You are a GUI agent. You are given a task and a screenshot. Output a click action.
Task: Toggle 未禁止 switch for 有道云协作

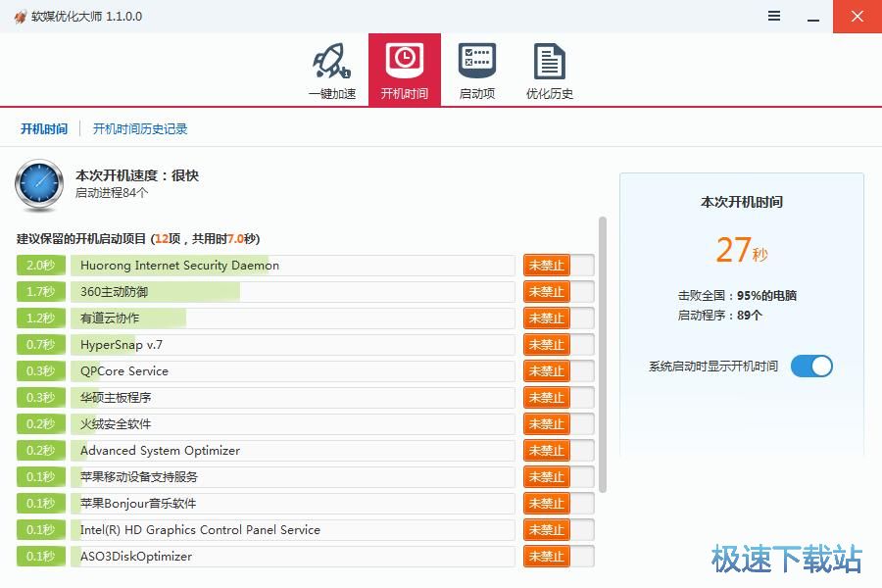559,318
